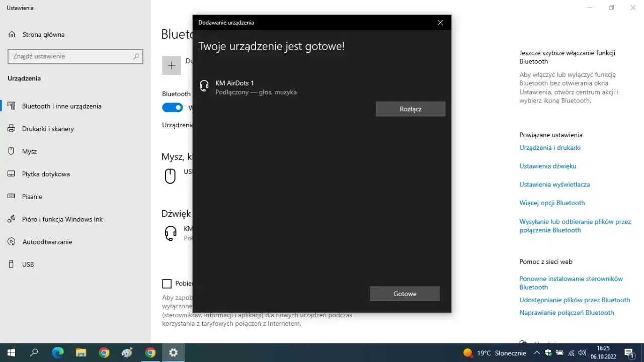Click the taskbar search magnifier icon
644x362 pixels.
click(34, 352)
